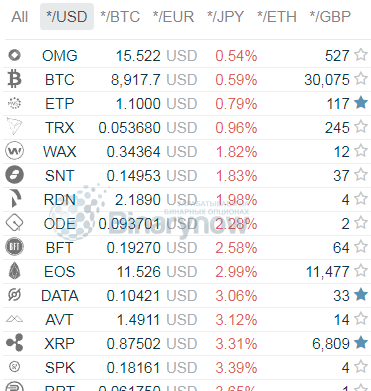Image resolution: width=371 pixels, height=391 pixels.
Task: Favorite BTC using its star
Action: pos(361,79)
